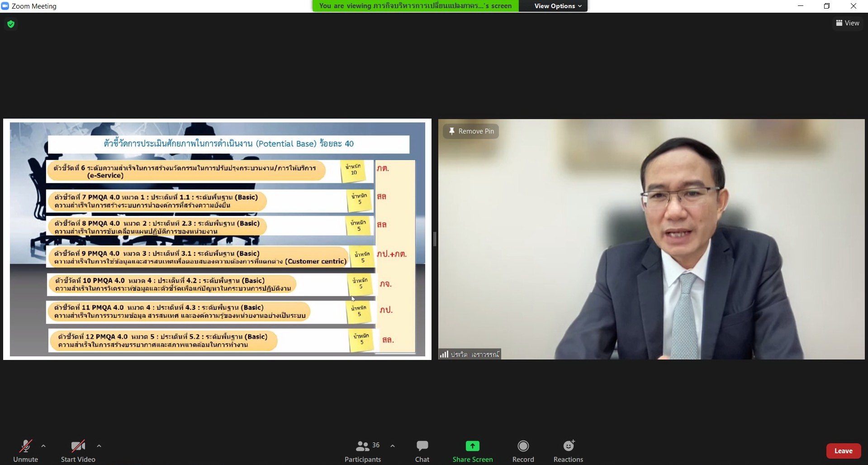Image resolution: width=868 pixels, height=465 pixels.
Task: Open the Participants panel
Action: tap(363, 451)
